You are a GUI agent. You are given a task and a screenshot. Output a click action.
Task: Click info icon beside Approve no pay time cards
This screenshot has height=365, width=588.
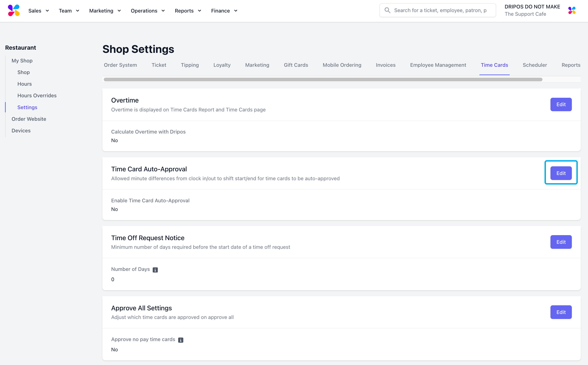[181, 340]
